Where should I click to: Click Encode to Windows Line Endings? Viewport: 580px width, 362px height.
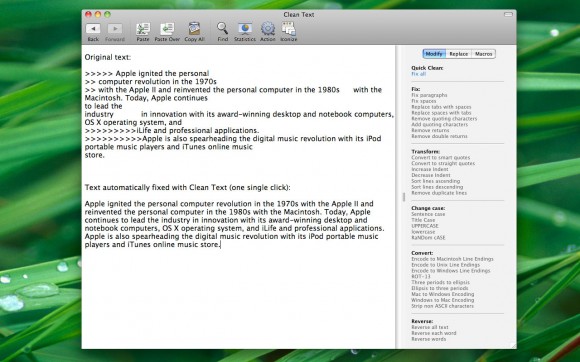[451, 271]
